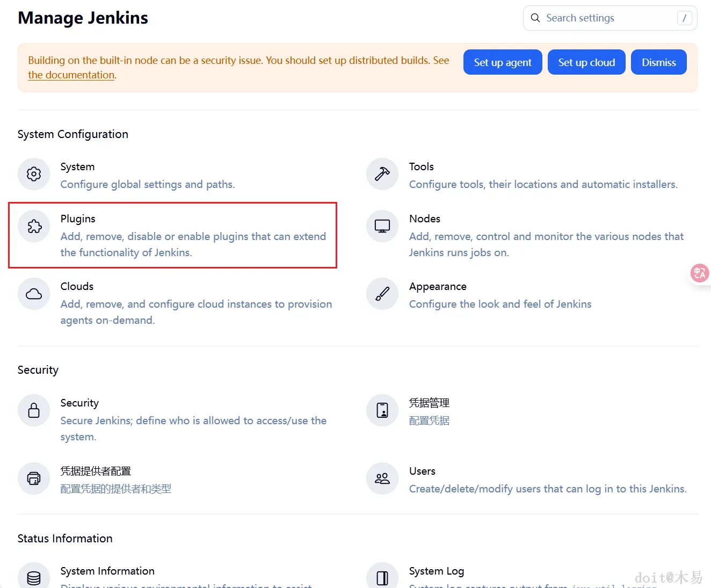Click the Clouds cloud icon

34,294
